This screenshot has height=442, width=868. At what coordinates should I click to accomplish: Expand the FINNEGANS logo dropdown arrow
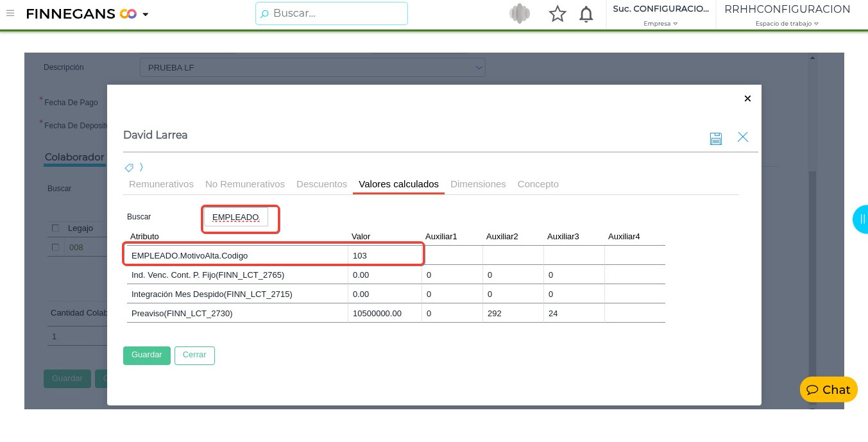(146, 15)
